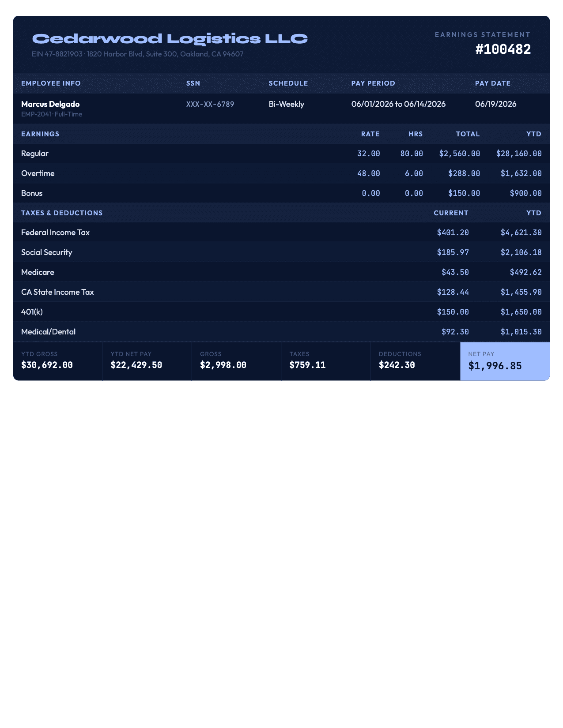Select the Overtime rate 48.00
Image resolution: width=563 pixels, height=728 pixels.
(369, 173)
